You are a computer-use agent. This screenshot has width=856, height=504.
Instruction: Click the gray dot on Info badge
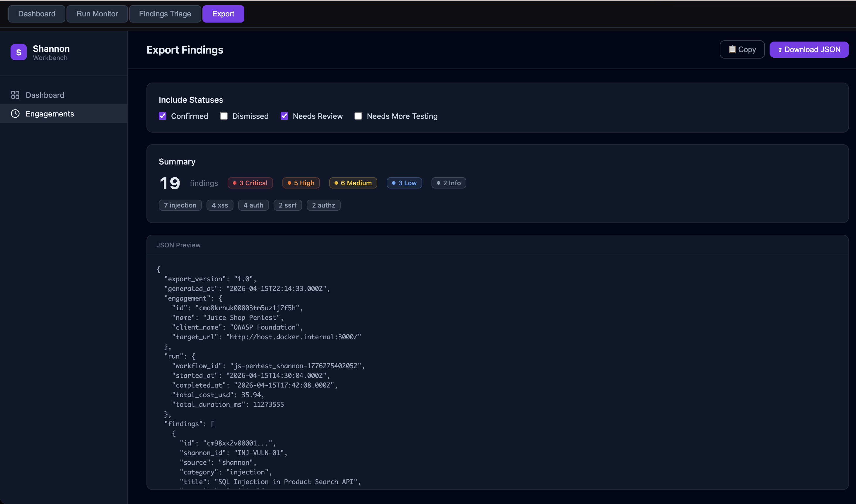click(x=439, y=183)
